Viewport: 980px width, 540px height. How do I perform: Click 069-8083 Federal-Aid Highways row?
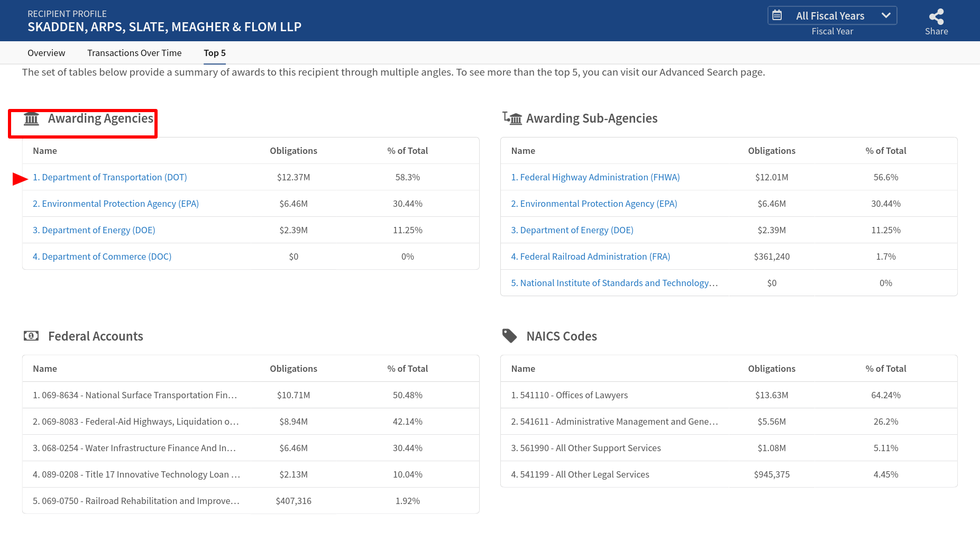click(x=251, y=422)
